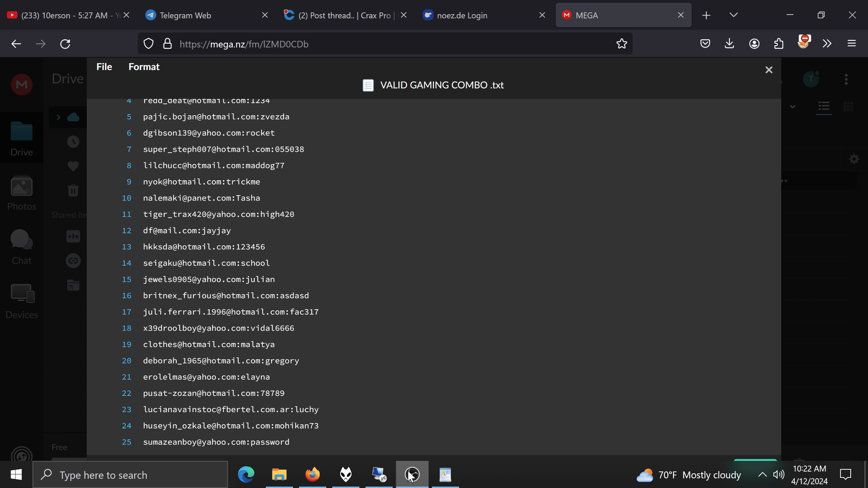Open a new browser tab
The width and height of the screenshot is (868, 488).
point(706,15)
